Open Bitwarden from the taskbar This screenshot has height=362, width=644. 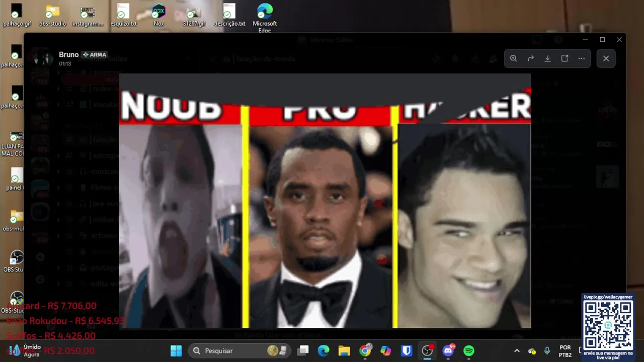click(x=407, y=350)
